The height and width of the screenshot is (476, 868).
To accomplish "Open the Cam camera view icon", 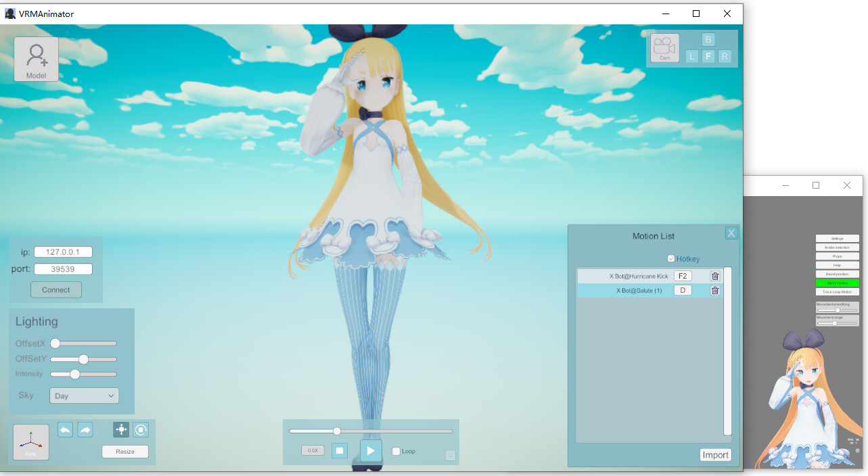I will [664, 47].
